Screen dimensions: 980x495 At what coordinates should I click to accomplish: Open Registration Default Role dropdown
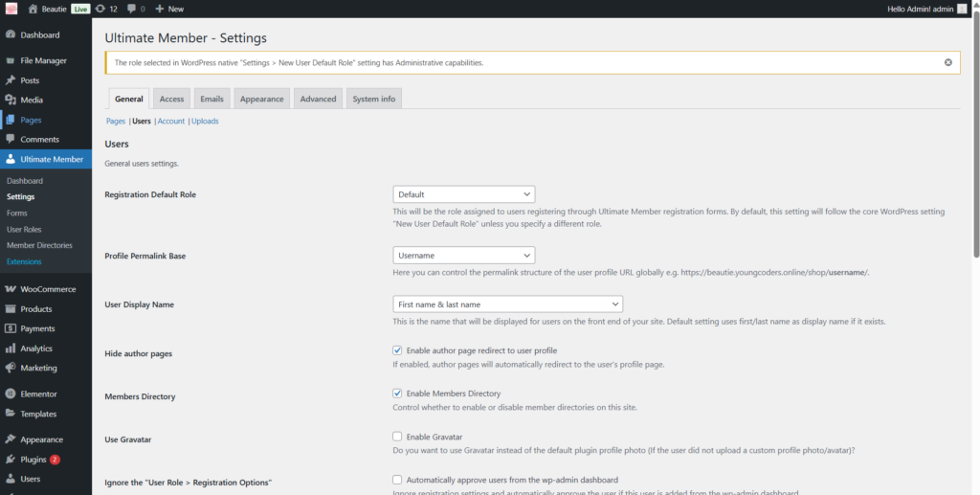tap(463, 194)
